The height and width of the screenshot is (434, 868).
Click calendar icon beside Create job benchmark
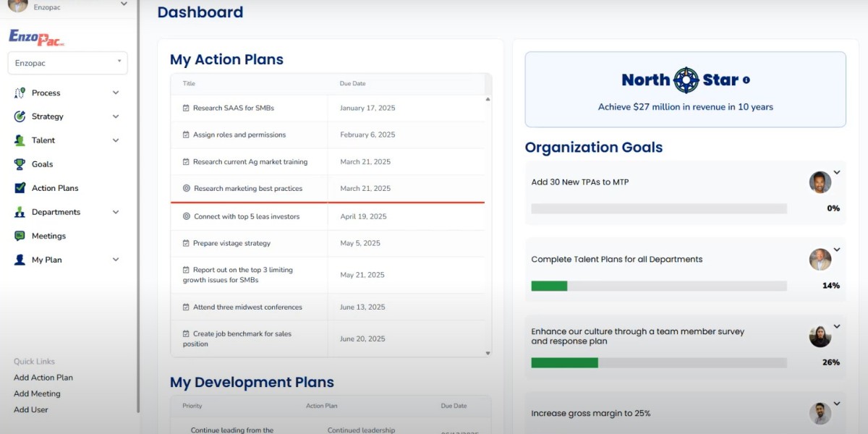[186, 333]
